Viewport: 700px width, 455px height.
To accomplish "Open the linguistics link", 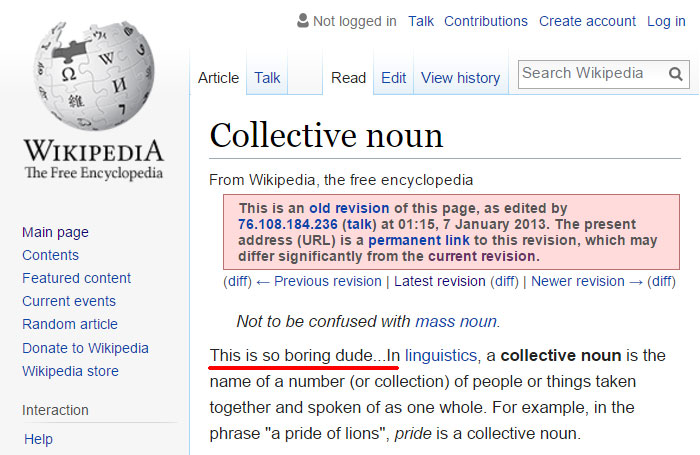I will (x=441, y=355).
